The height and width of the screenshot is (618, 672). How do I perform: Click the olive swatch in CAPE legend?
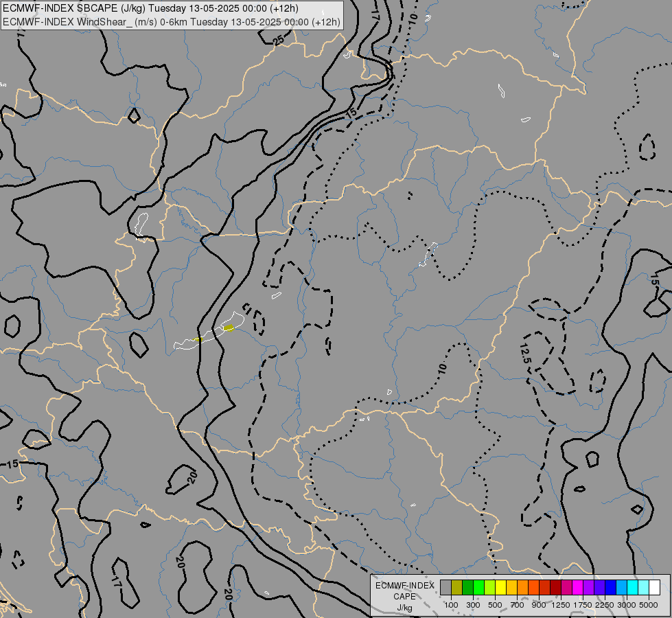(457, 587)
